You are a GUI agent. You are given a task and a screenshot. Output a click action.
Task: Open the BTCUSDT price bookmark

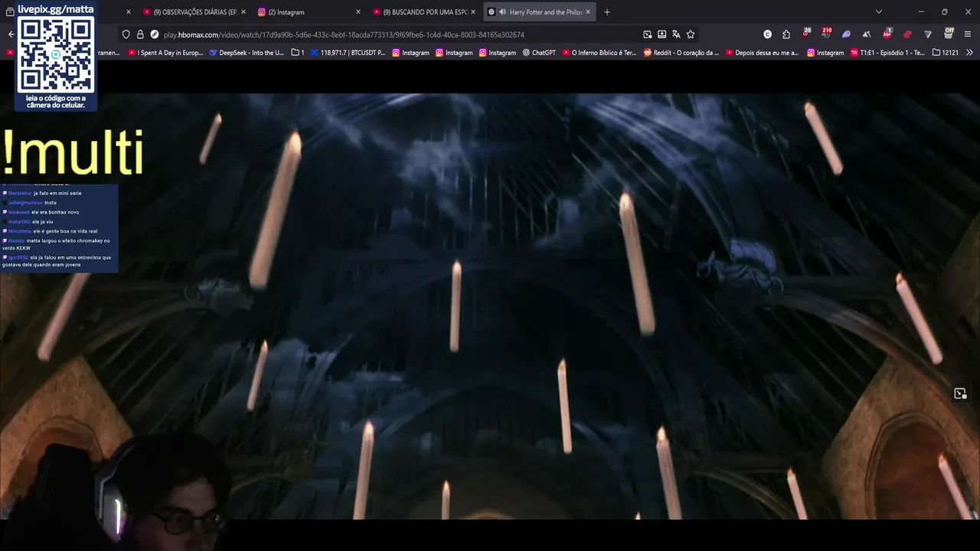click(348, 53)
